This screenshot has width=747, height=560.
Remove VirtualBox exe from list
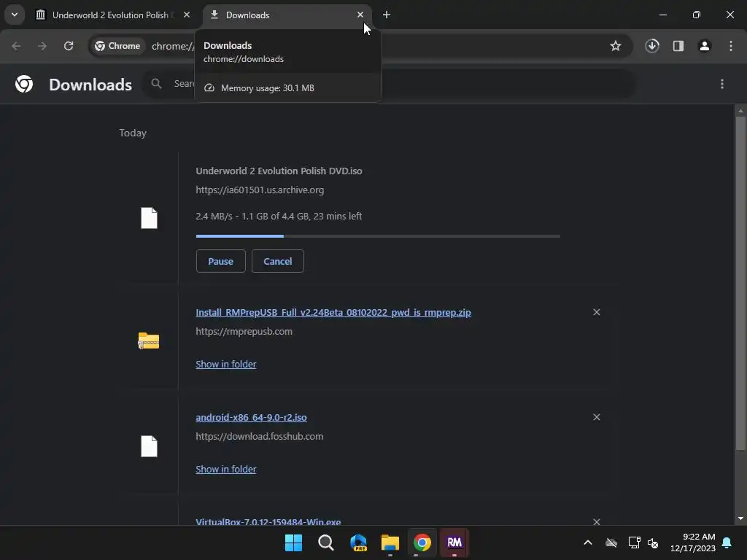coord(597,521)
